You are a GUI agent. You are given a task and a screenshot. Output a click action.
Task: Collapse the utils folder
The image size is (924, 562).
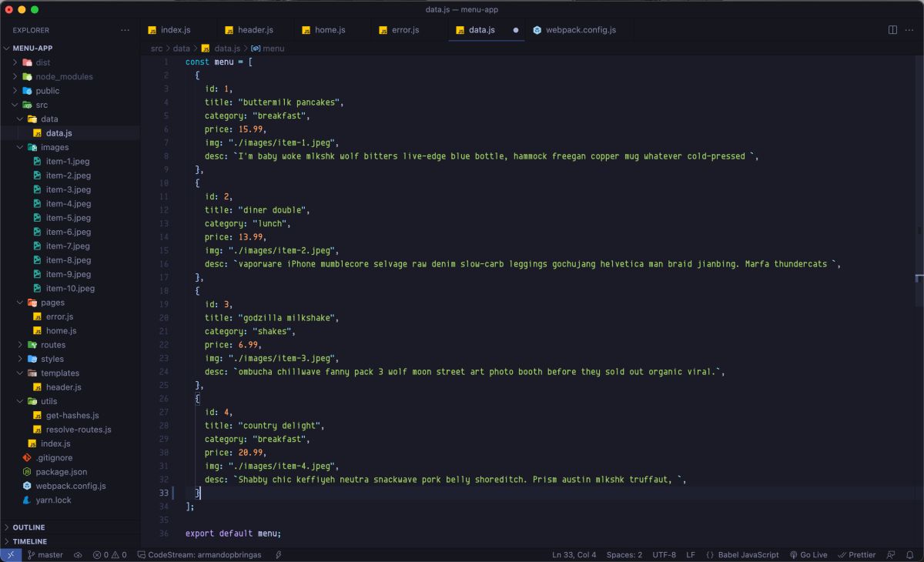[x=70, y=401]
